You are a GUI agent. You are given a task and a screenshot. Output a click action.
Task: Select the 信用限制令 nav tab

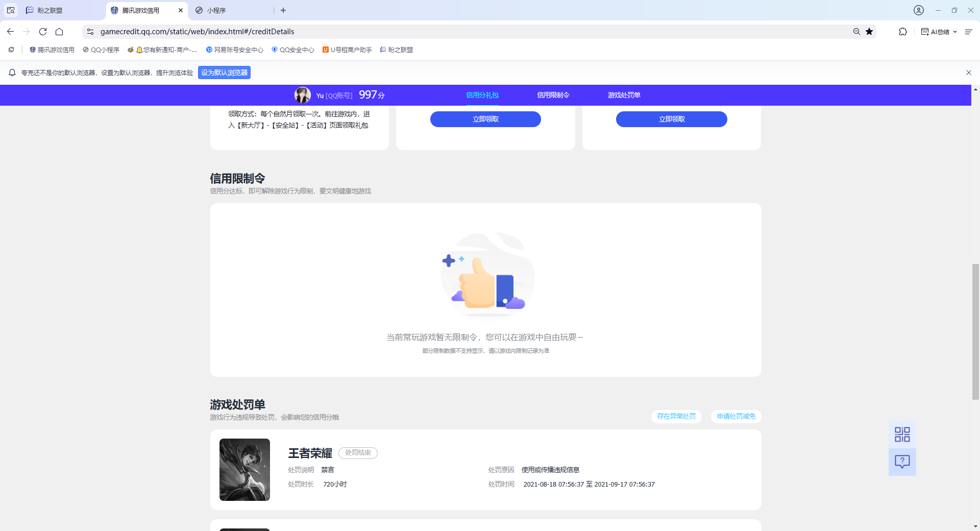point(553,95)
